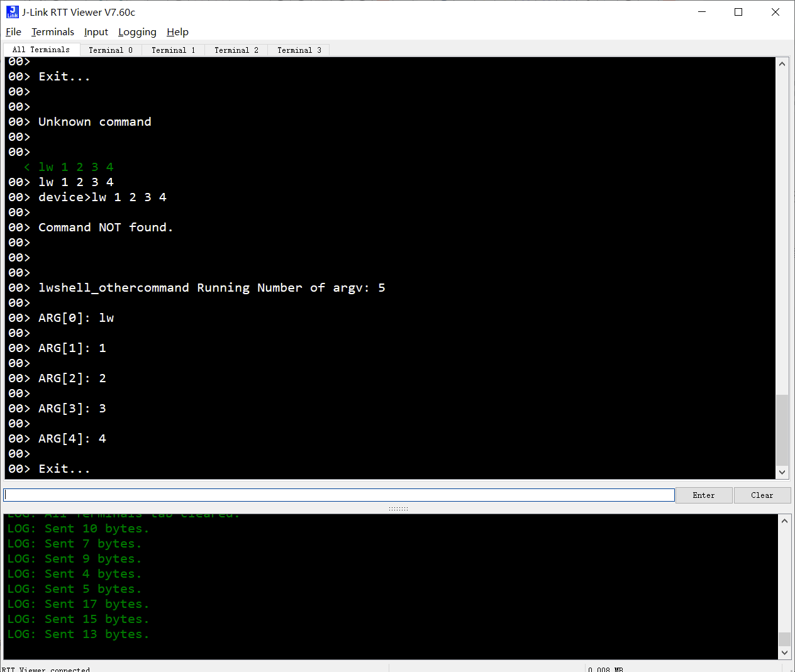Click the 'LOG: Sent 13 bytes.' entry
This screenshot has height=672, width=795.
[x=79, y=634]
